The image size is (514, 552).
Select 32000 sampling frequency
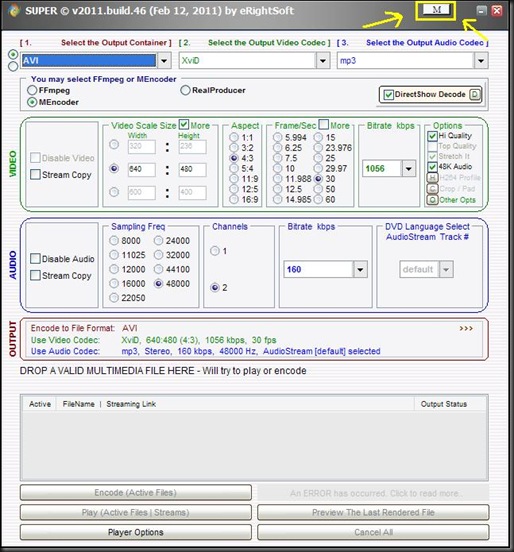point(159,255)
